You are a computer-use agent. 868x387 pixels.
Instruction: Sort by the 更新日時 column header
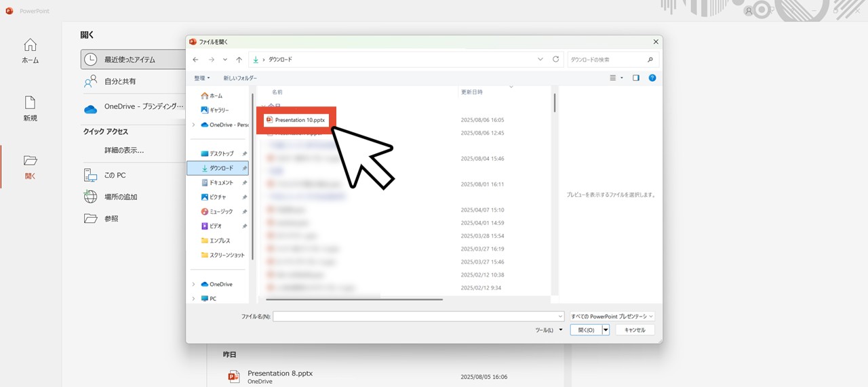472,91
